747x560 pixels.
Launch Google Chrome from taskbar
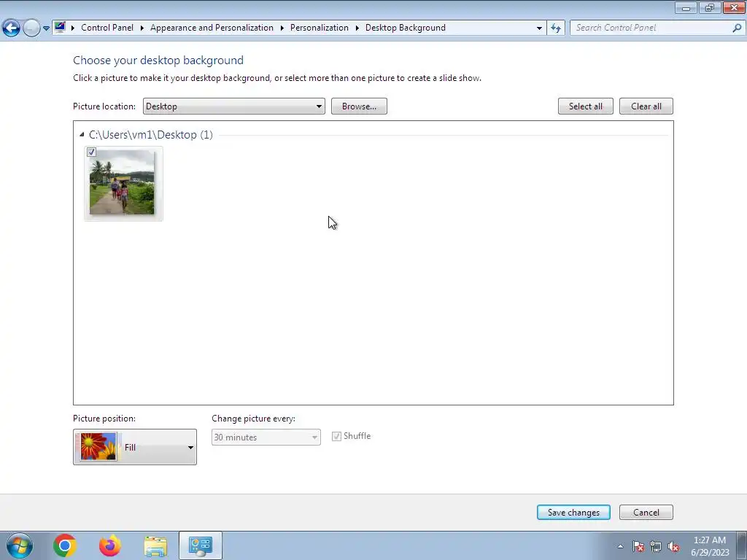65,545
